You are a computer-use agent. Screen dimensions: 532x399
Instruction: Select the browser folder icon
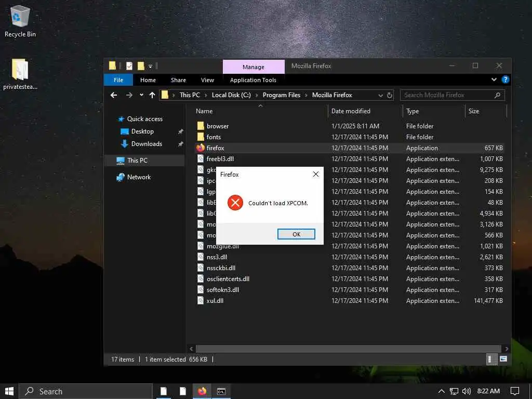[201, 126]
